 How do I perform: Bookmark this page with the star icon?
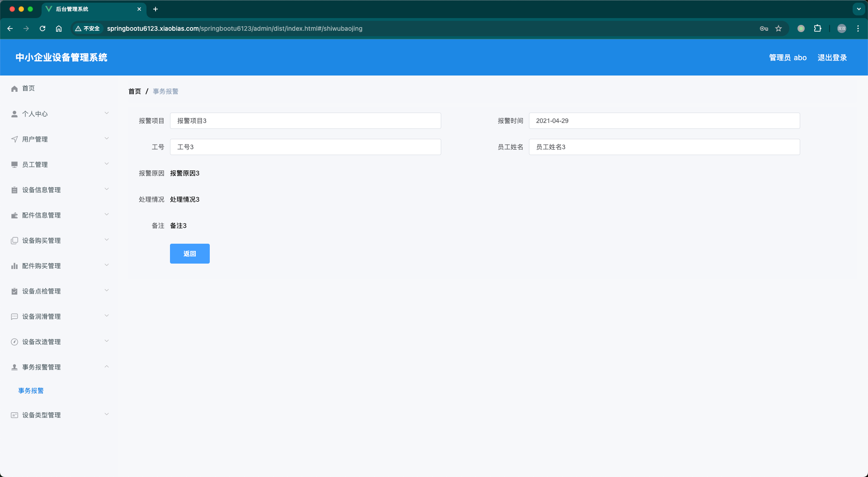[x=778, y=28]
